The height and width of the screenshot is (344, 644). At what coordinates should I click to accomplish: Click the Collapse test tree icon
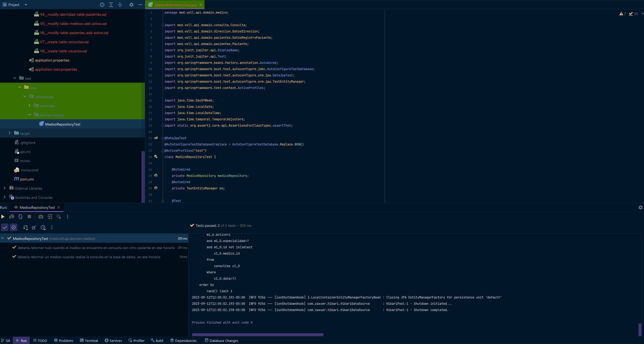pyautogui.click(x=34, y=227)
